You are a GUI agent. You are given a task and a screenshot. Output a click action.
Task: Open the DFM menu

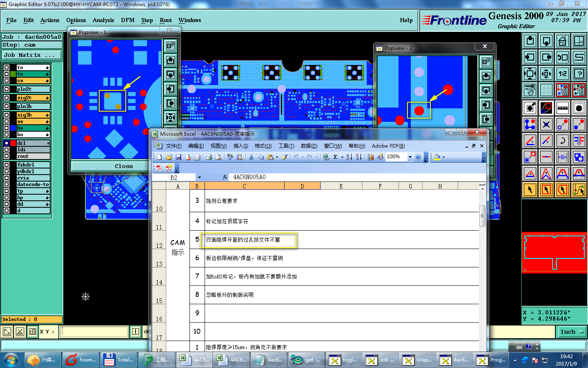[127, 20]
